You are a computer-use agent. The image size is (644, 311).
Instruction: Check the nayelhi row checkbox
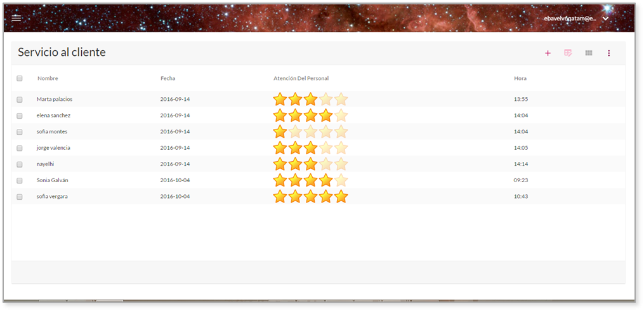(19, 164)
